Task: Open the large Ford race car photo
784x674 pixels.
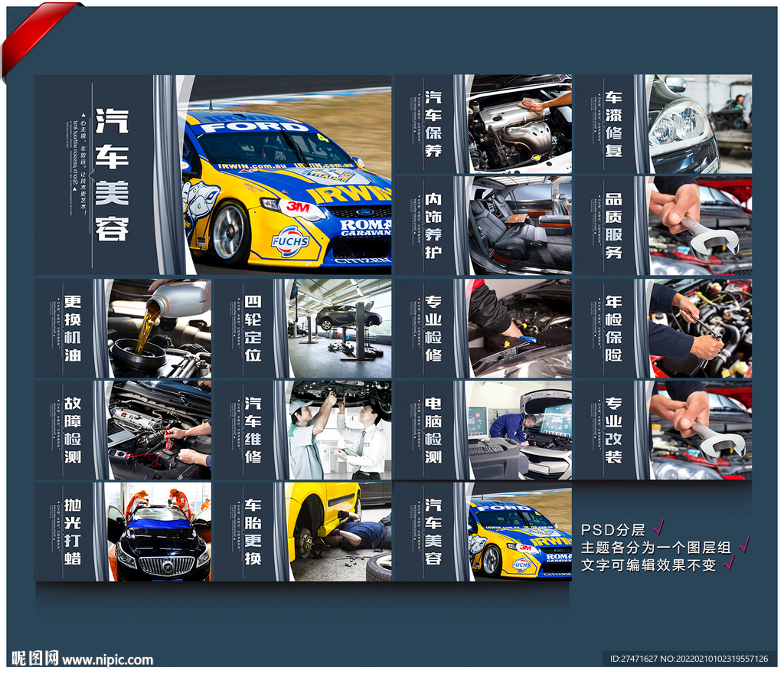Action: pos(285,175)
